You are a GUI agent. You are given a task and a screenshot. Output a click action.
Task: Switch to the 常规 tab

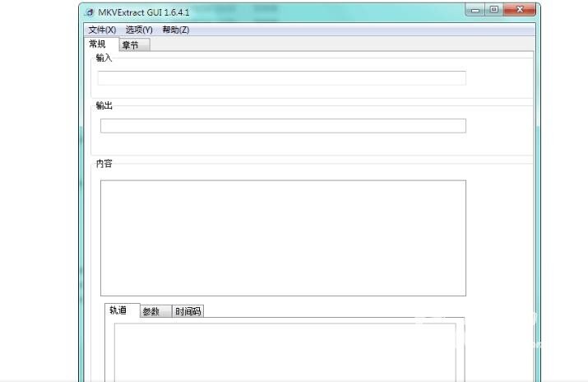pos(101,44)
